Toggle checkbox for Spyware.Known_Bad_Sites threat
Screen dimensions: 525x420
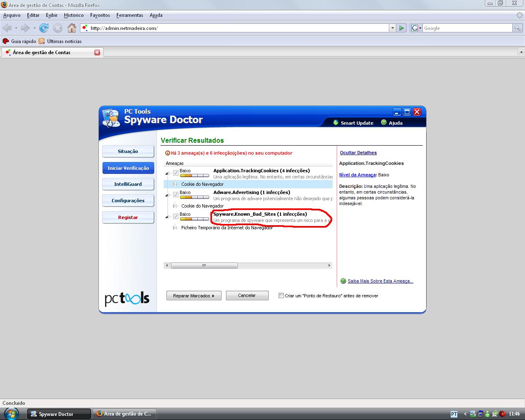(176, 217)
